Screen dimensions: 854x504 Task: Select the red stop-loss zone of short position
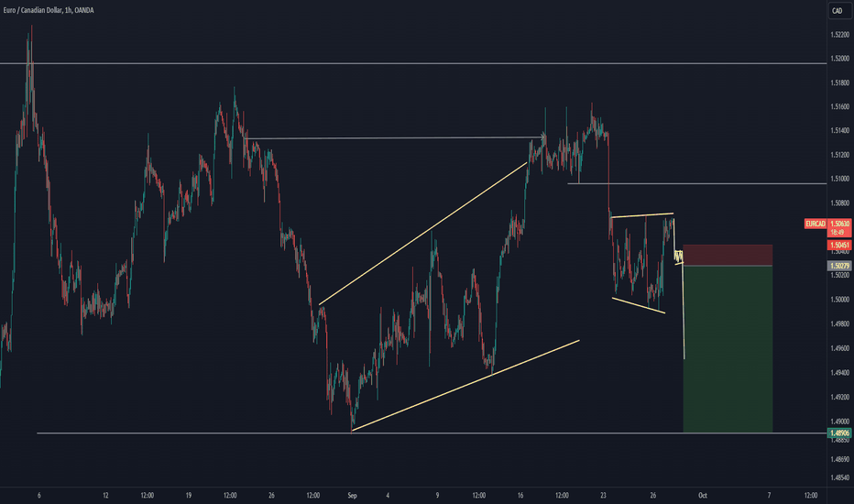pos(728,255)
